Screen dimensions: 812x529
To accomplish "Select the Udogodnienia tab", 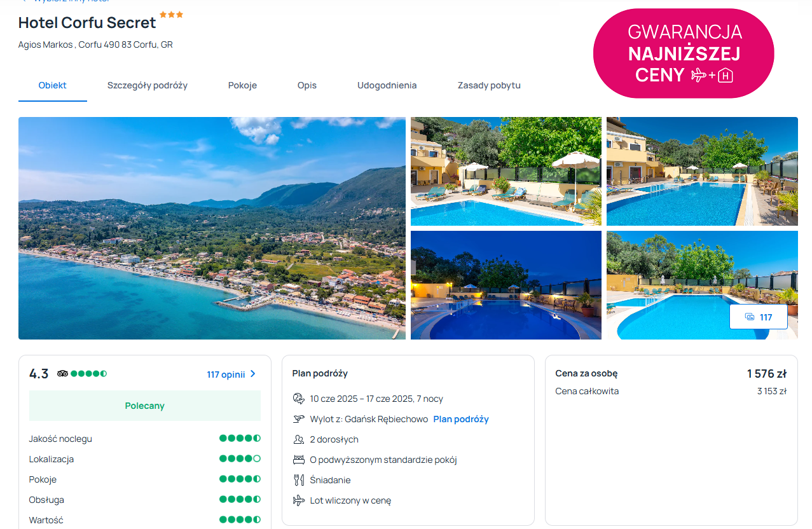I will tap(387, 85).
